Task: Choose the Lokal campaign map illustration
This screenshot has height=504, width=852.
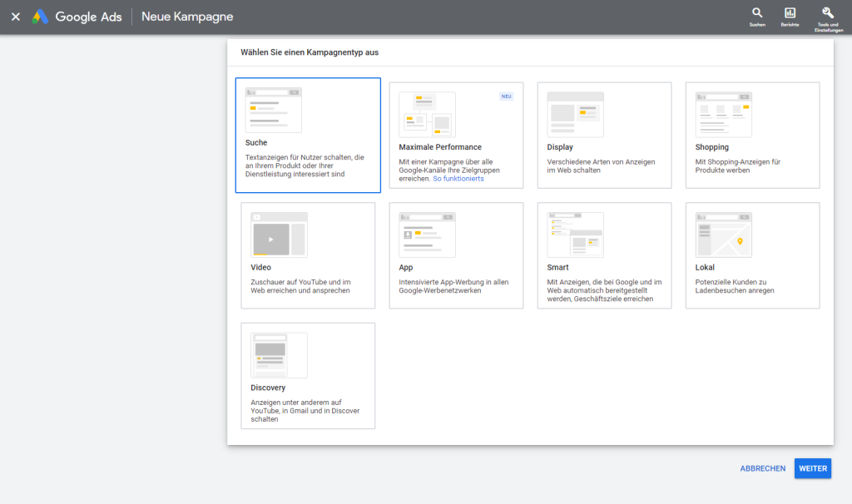Action: pyautogui.click(x=723, y=235)
